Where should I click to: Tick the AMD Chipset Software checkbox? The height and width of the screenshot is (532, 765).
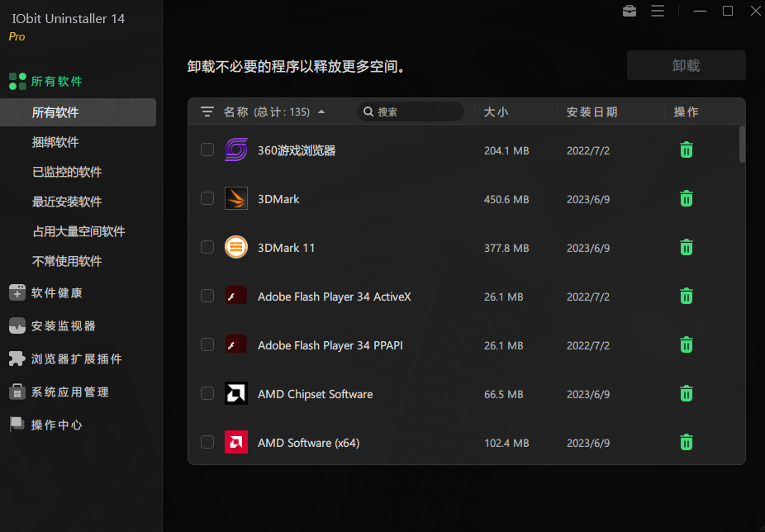click(207, 393)
